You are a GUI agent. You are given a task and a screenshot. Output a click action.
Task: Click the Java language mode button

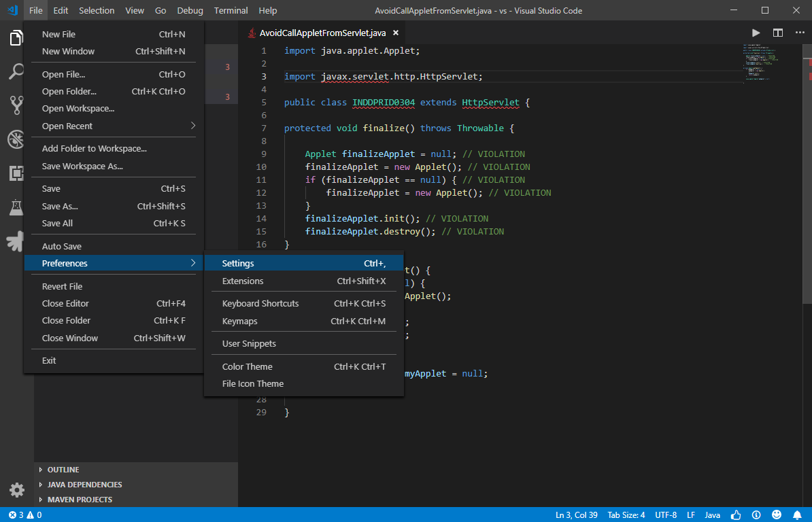[x=712, y=515]
